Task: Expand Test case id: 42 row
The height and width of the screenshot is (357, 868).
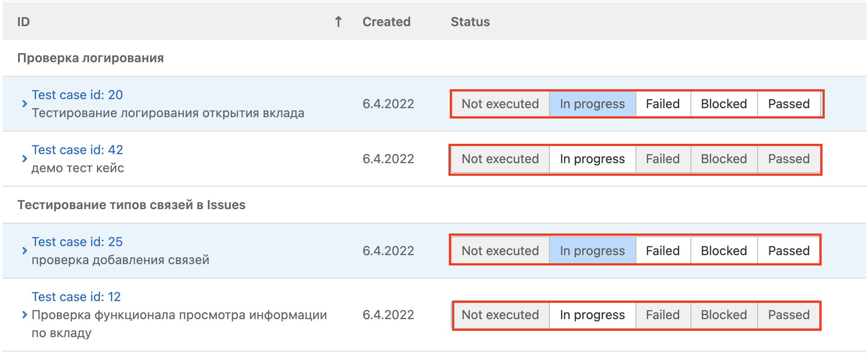Action: pos(25,159)
